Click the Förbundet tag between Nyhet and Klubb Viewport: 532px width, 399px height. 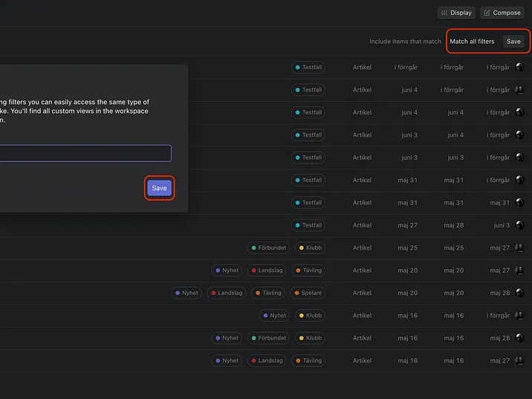(269, 338)
